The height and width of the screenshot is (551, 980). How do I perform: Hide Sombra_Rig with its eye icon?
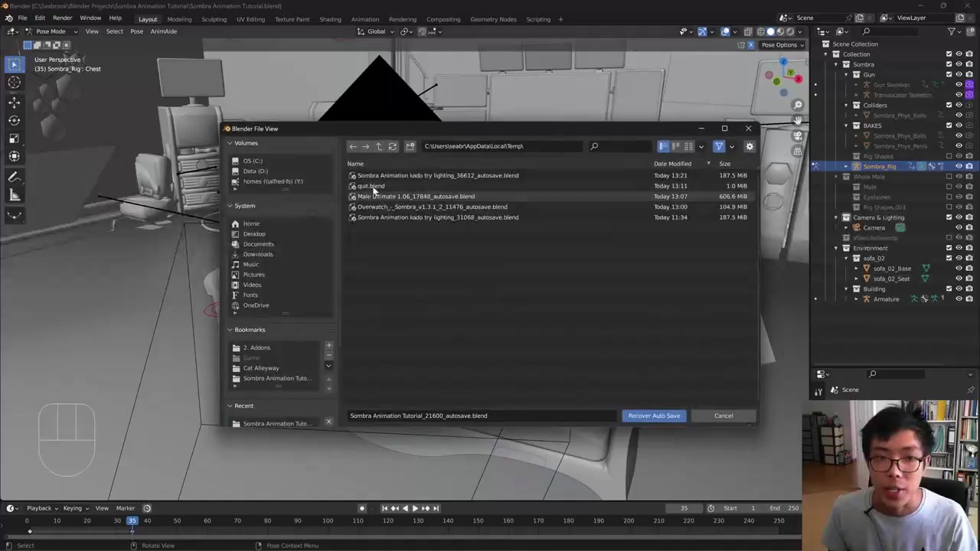pos(959,166)
